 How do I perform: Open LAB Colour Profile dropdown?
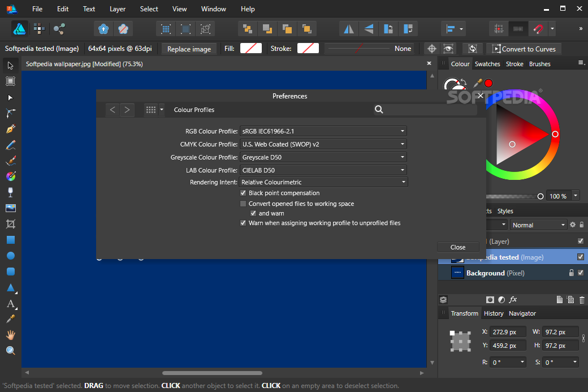point(323,170)
